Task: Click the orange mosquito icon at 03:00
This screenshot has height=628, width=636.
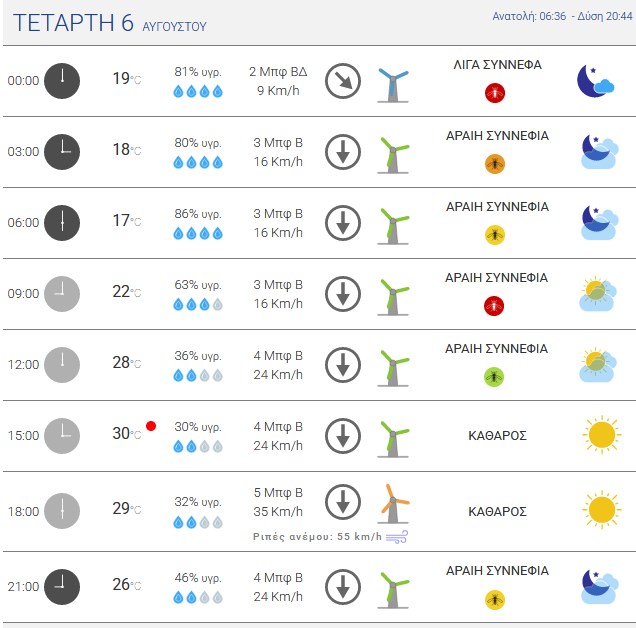Action: [495, 164]
